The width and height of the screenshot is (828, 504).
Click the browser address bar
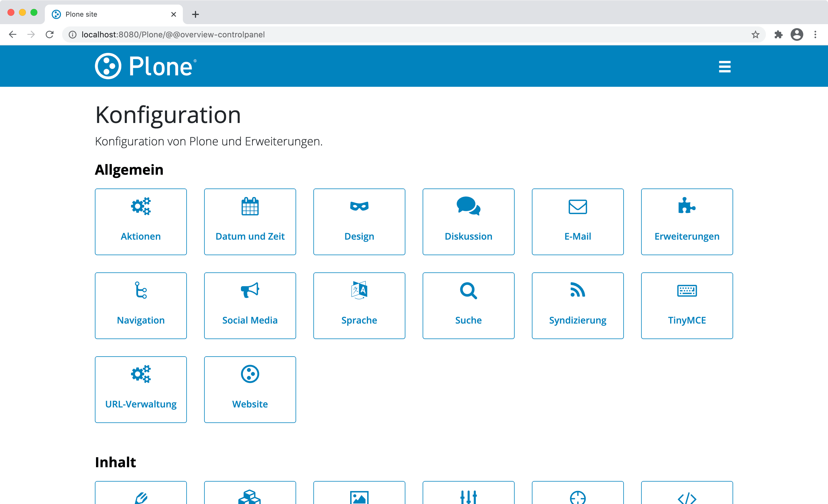(x=403, y=34)
